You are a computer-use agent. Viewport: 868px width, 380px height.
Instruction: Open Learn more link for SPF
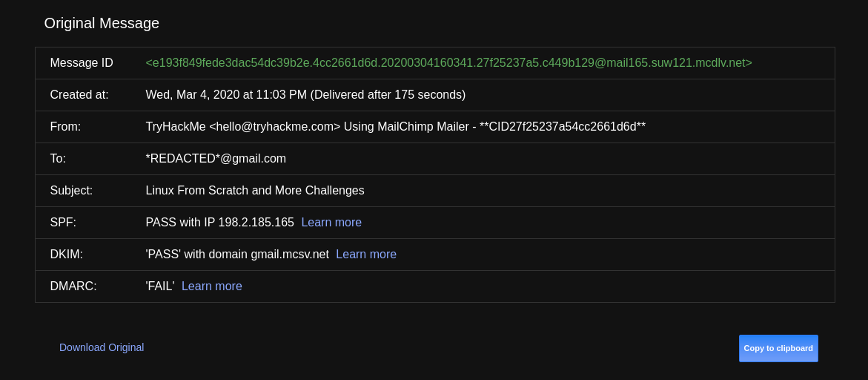click(331, 223)
